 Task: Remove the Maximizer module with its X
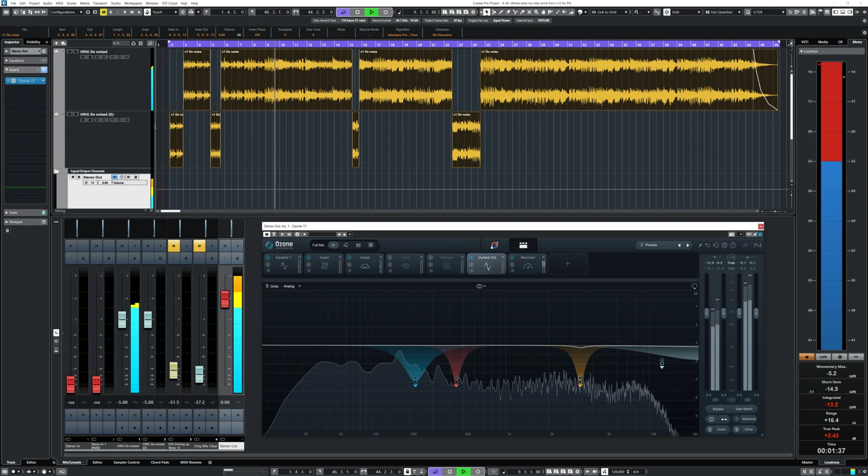[x=543, y=257]
